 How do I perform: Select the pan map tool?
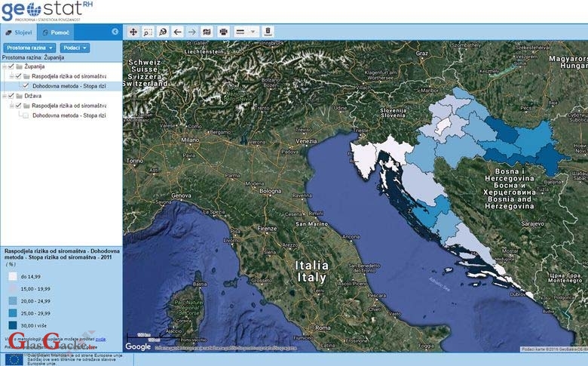[133, 32]
